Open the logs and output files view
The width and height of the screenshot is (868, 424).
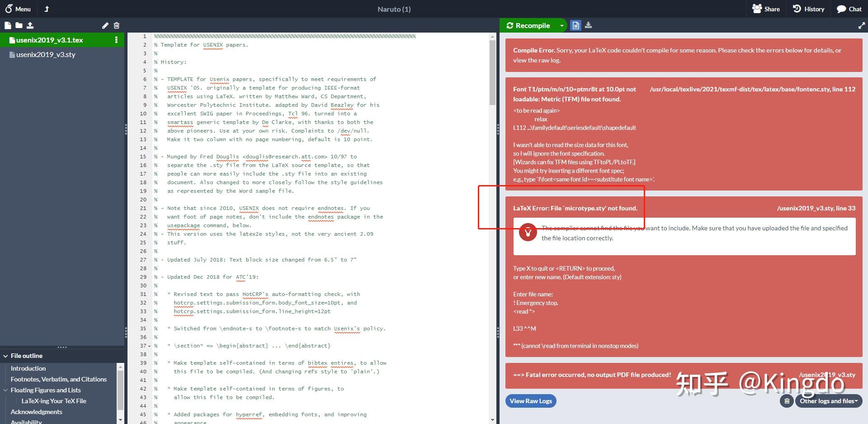(576, 25)
